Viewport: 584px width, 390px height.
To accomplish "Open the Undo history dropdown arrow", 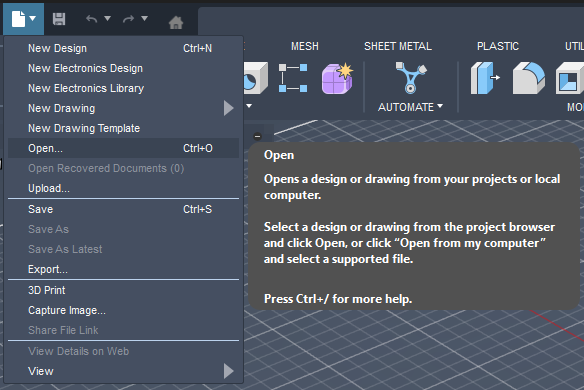I will (108, 18).
